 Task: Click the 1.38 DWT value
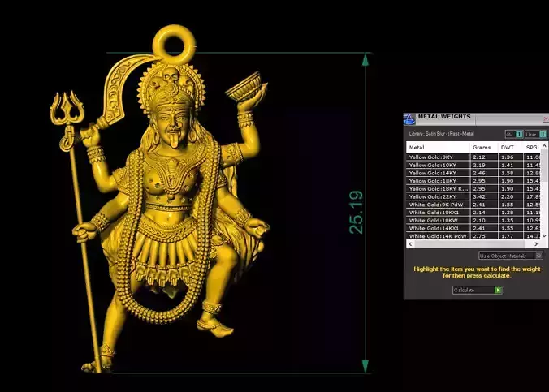pyautogui.click(x=508, y=213)
